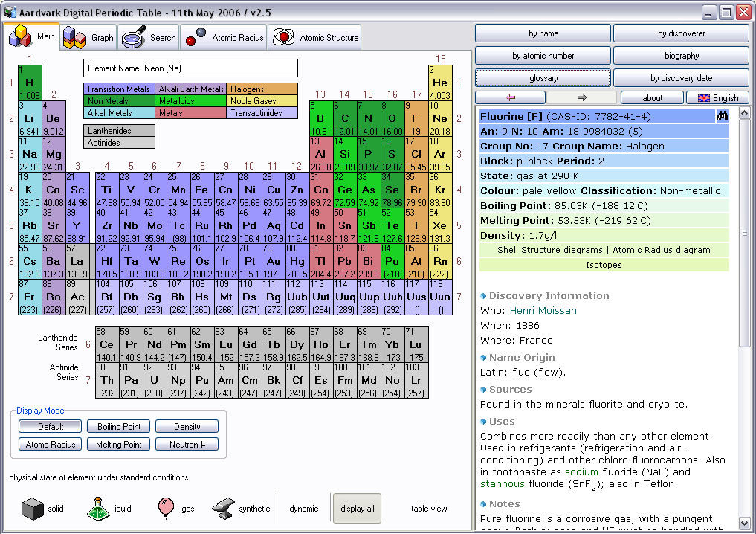Image resolution: width=756 pixels, height=534 pixels.
Task: Select the solid state cube icon
Action: [33, 509]
